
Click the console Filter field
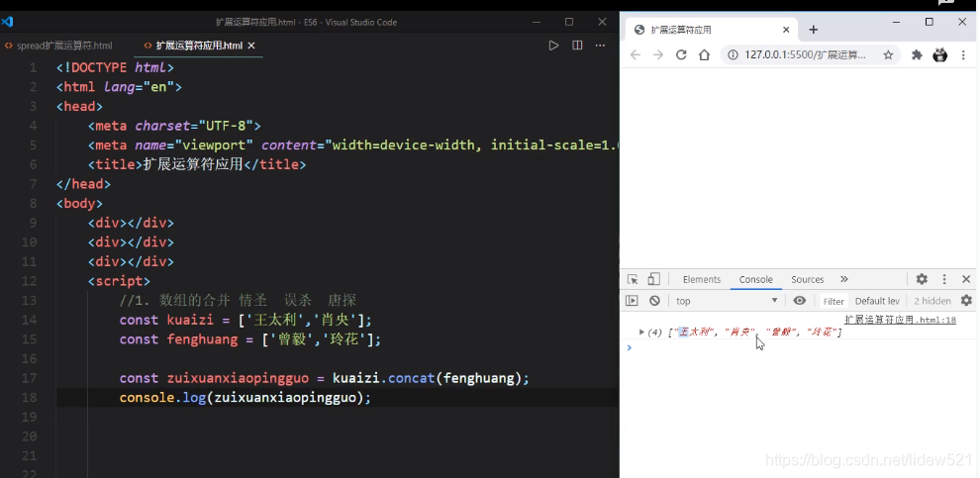pyautogui.click(x=833, y=301)
